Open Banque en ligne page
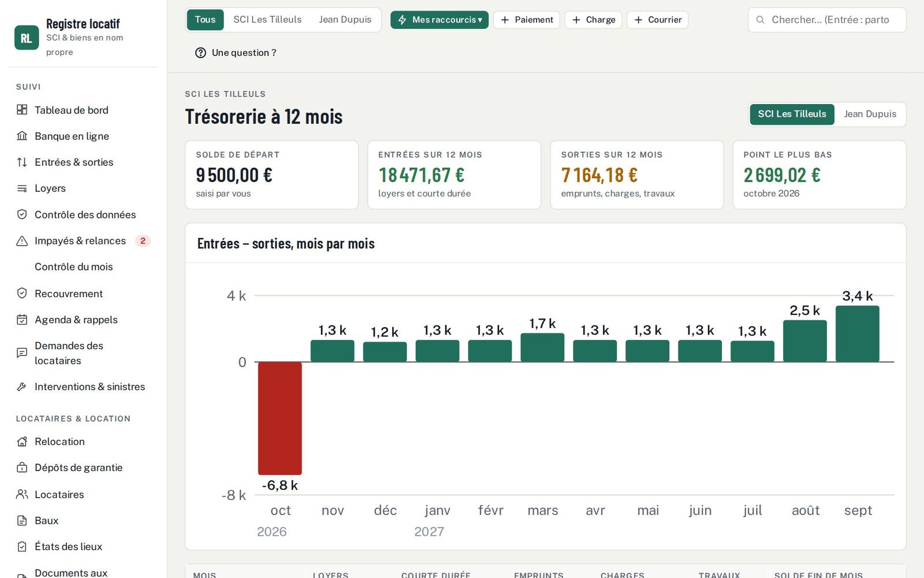The width and height of the screenshot is (924, 578). [83, 136]
